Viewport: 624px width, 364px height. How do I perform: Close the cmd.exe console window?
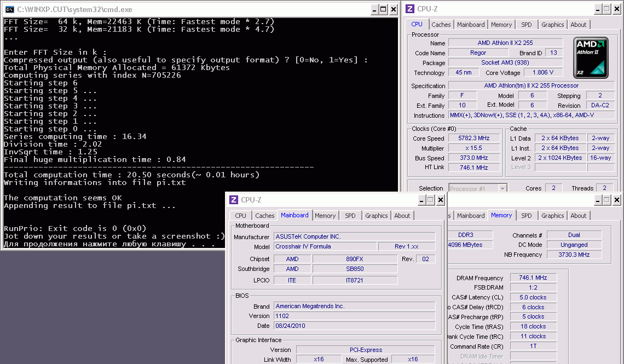(x=393, y=9)
